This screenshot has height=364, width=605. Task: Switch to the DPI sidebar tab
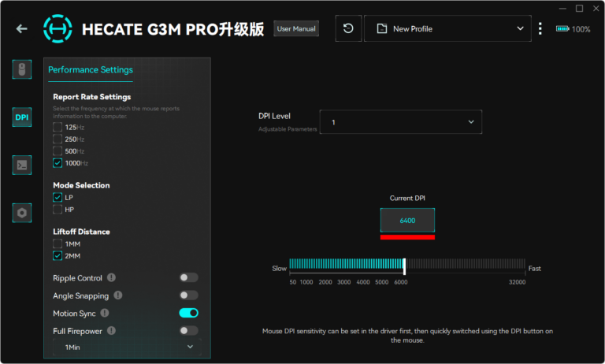pyautogui.click(x=22, y=117)
